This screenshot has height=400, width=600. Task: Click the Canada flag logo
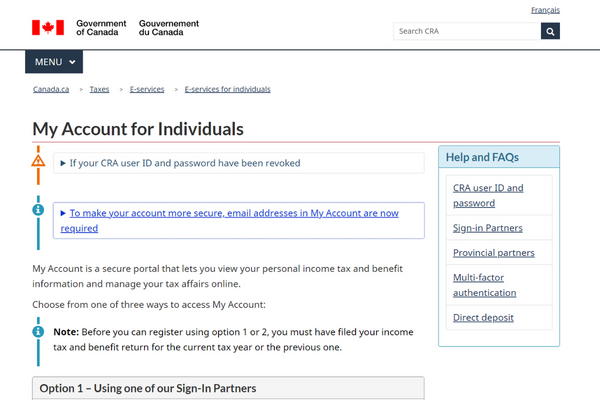48,28
